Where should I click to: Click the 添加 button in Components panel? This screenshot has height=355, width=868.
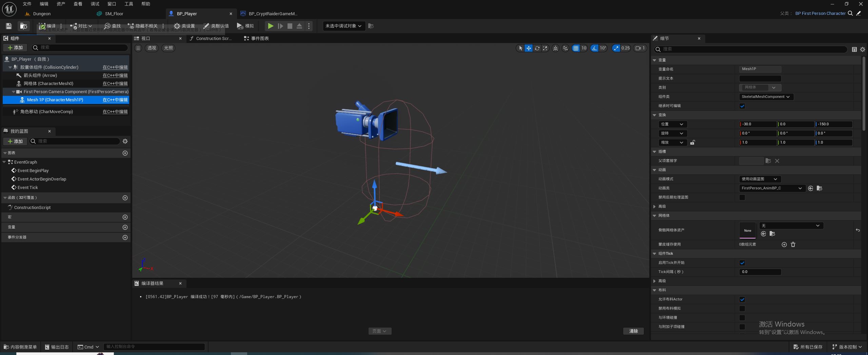(15, 48)
